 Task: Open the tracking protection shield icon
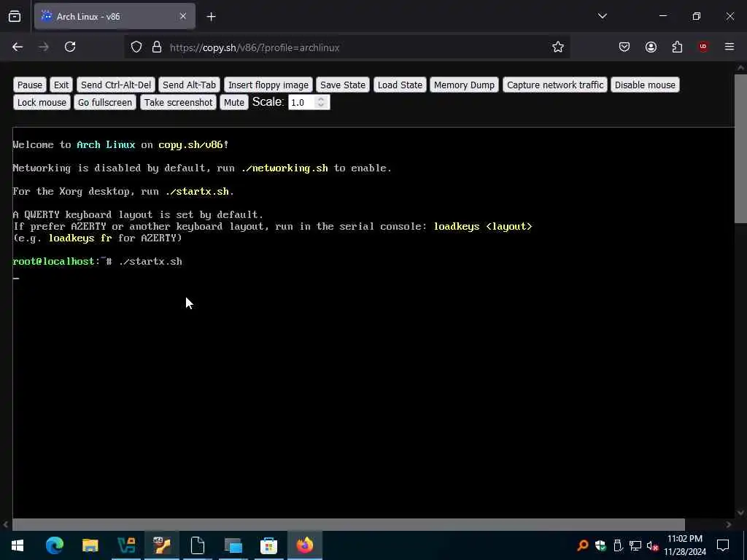[x=136, y=47]
